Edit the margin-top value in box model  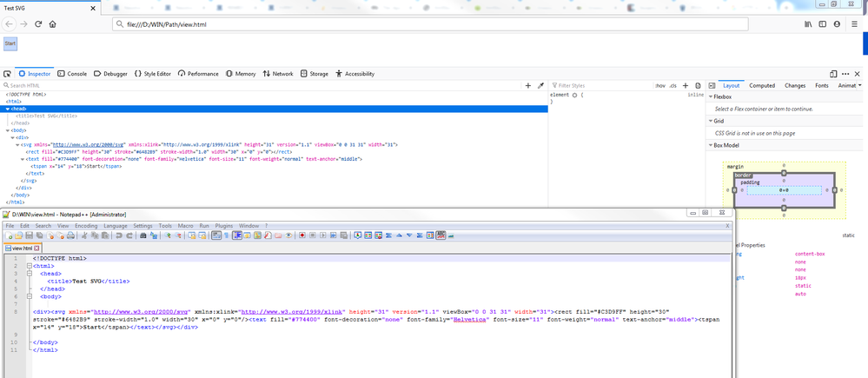[784, 165]
